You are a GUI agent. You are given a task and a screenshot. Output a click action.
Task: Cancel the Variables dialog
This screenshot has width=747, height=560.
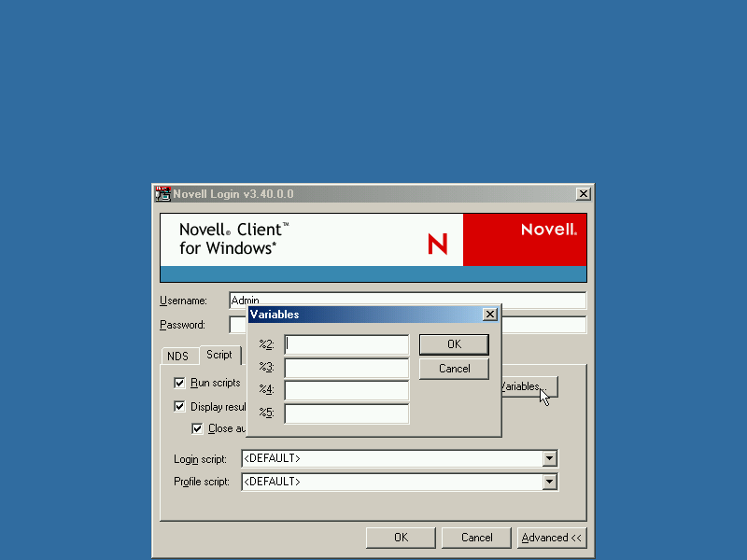click(x=454, y=369)
